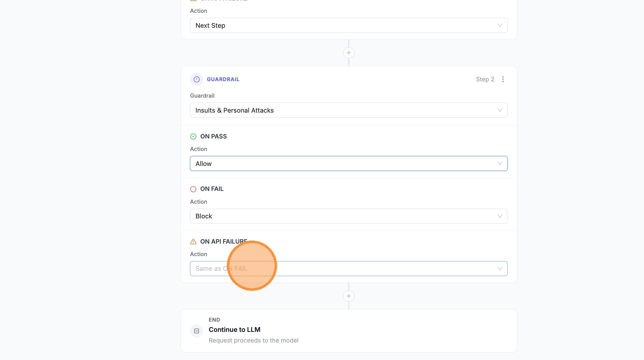Click the red ON FAIL circle icon

tap(193, 189)
